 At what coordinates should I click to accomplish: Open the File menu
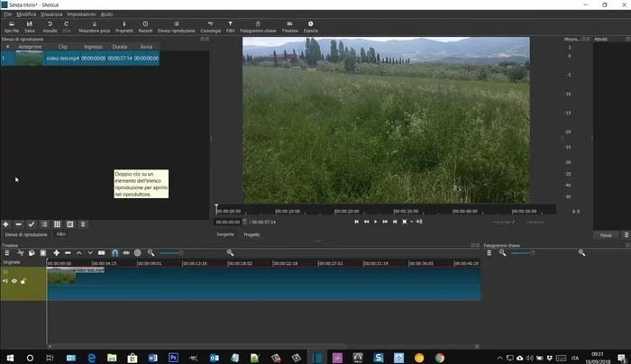tap(7, 14)
